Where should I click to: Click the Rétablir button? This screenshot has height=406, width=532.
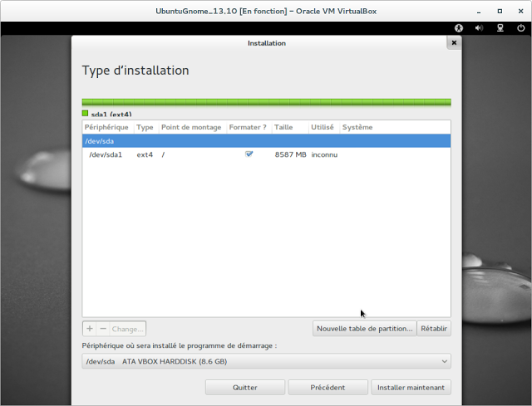pos(434,329)
